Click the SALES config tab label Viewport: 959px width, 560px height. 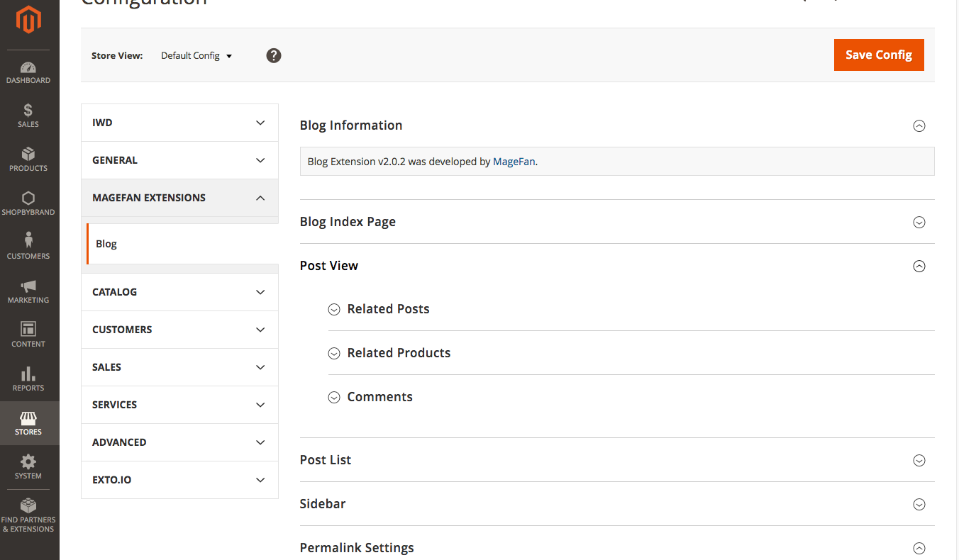pos(106,367)
